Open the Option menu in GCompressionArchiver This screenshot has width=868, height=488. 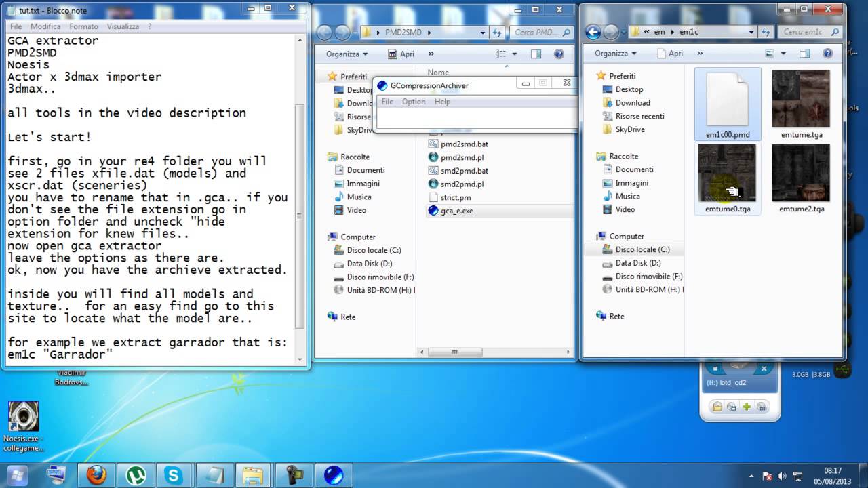414,102
